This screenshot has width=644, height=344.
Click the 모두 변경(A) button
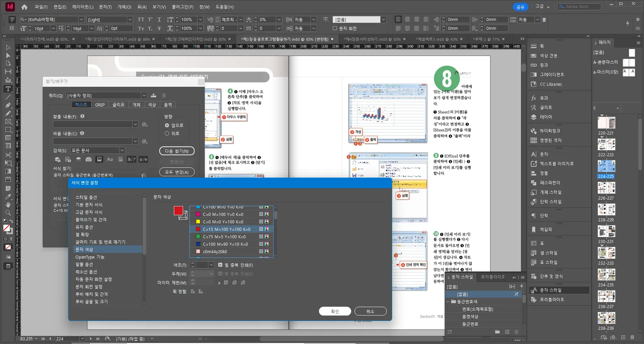[x=177, y=172]
